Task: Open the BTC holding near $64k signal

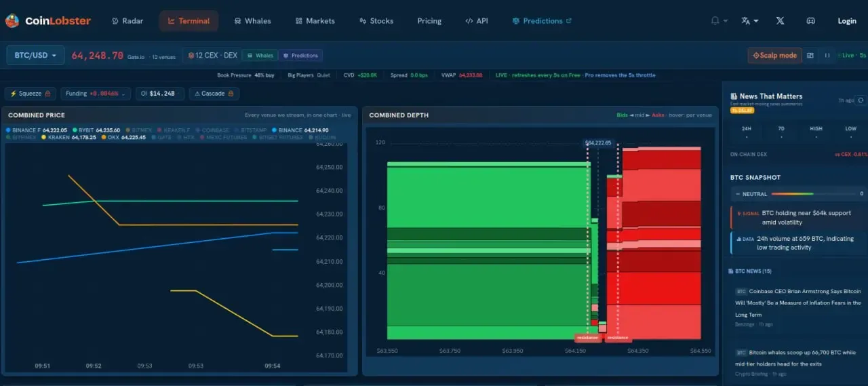Action: (x=800, y=217)
